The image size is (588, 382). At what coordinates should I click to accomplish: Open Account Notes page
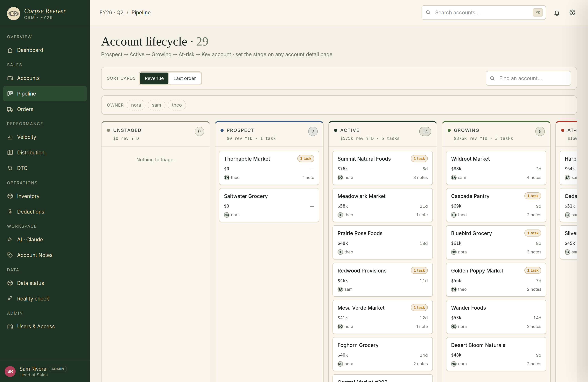[x=45, y=255]
